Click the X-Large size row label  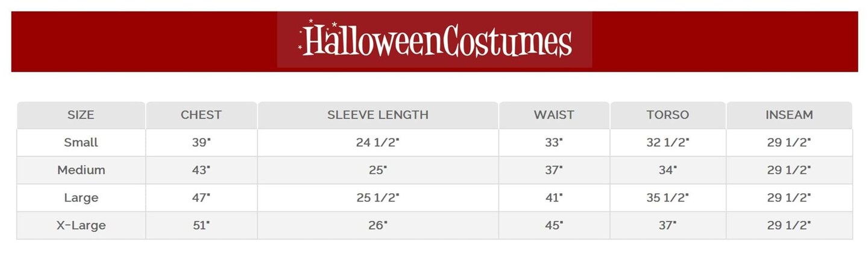pos(81,225)
